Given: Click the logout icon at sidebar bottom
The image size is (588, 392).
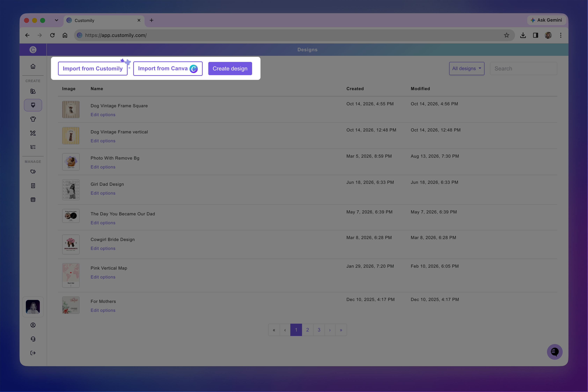Looking at the screenshot, I should (x=33, y=353).
